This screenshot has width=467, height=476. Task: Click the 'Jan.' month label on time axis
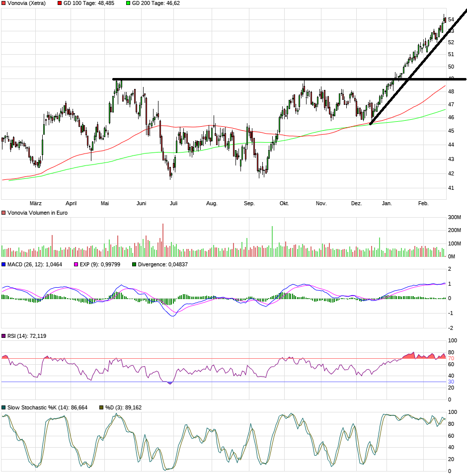387,203
